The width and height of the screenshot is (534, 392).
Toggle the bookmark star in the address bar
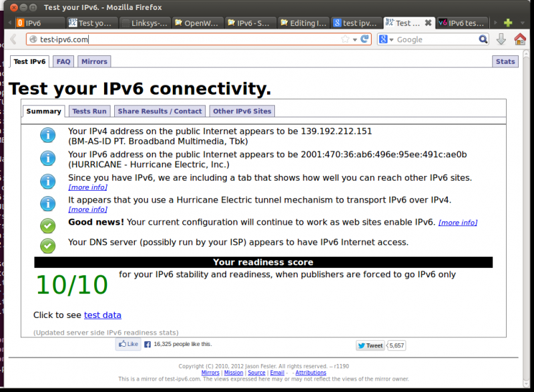click(x=344, y=39)
